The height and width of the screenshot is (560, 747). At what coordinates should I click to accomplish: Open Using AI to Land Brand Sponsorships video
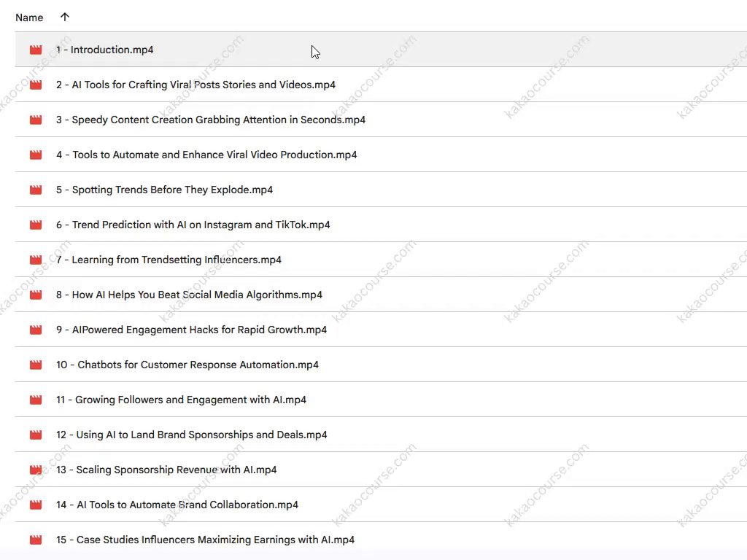click(191, 435)
